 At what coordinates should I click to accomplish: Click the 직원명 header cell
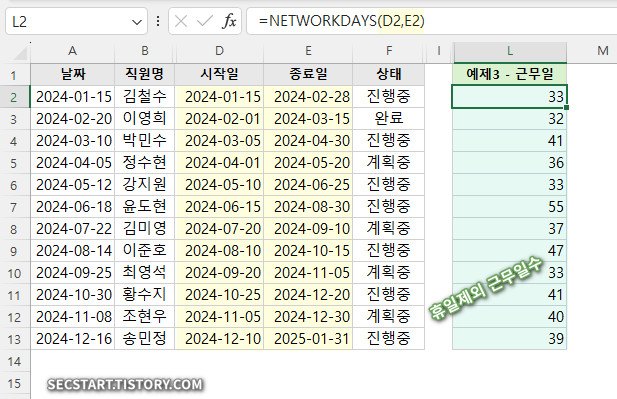[144, 74]
